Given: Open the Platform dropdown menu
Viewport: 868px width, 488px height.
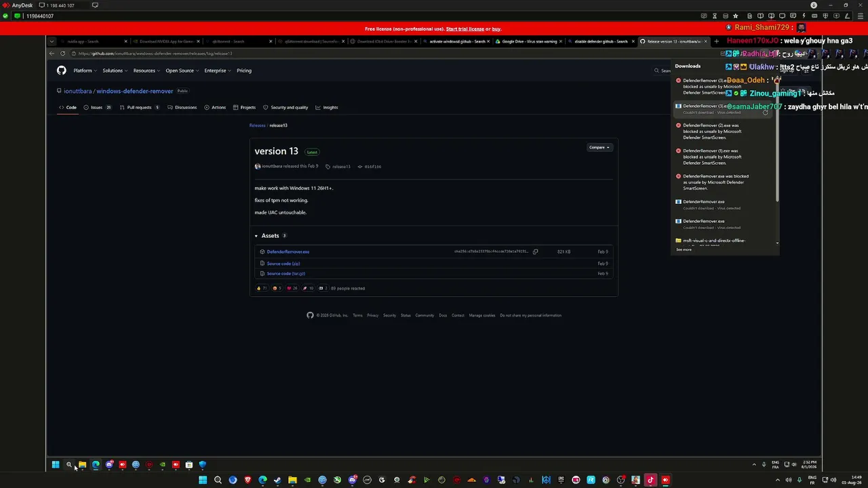Looking at the screenshot, I should 85,70.
